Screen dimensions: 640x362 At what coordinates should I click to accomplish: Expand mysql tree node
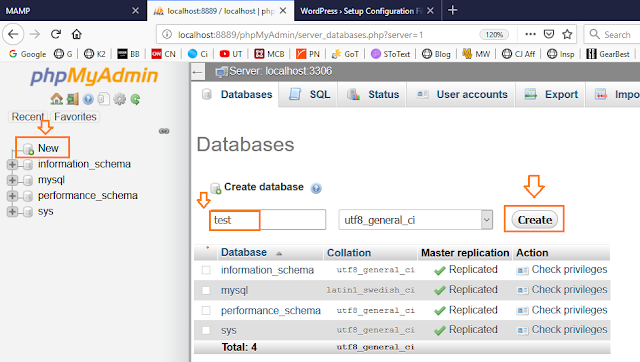click(x=12, y=180)
